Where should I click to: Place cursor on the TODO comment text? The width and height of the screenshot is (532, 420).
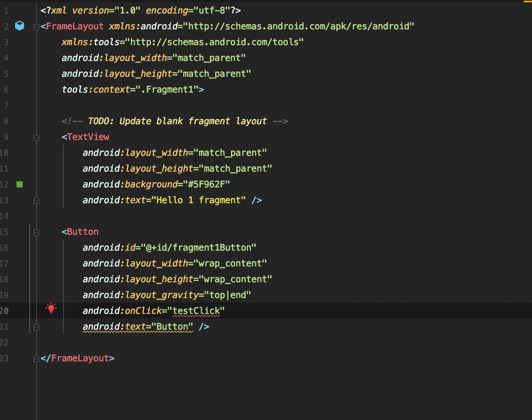(x=177, y=121)
